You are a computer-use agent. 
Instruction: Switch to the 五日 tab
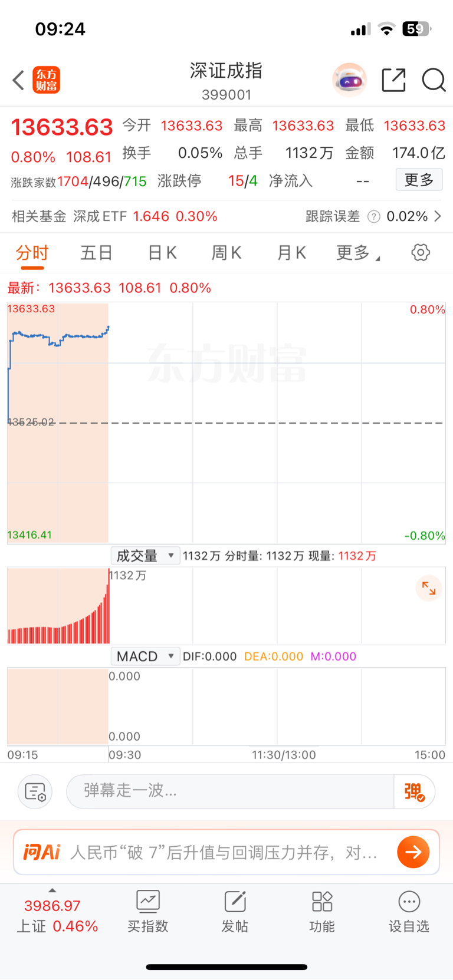pos(96,253)
